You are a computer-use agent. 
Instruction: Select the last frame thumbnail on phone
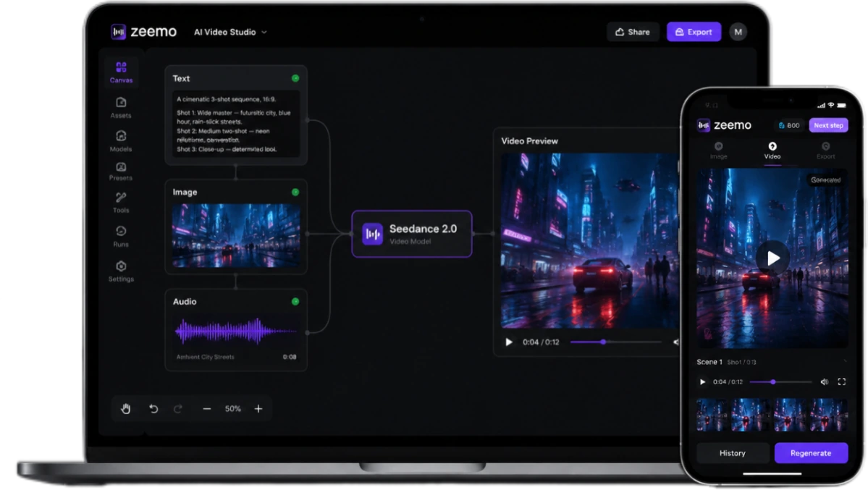tap(829, 415)
